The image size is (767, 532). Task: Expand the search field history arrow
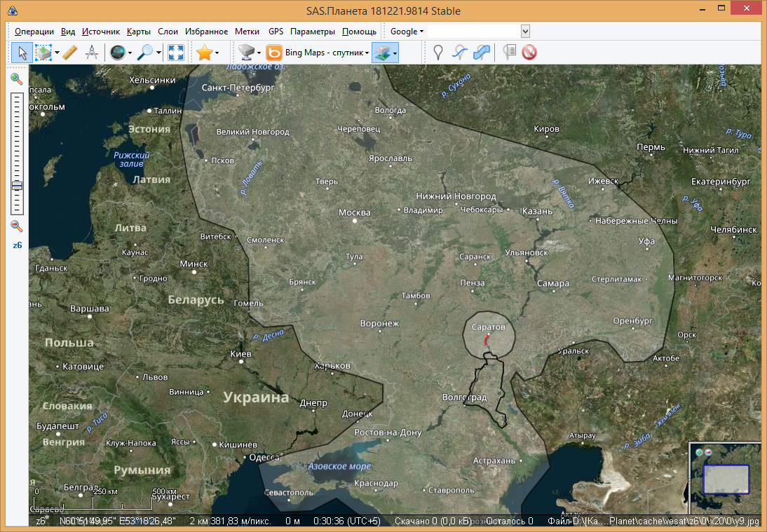pos(525,32)
